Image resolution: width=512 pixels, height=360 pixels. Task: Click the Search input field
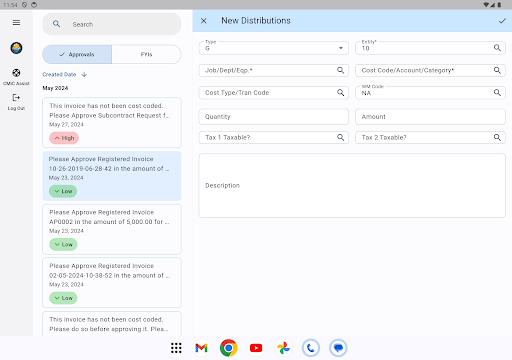pos(112,24)
